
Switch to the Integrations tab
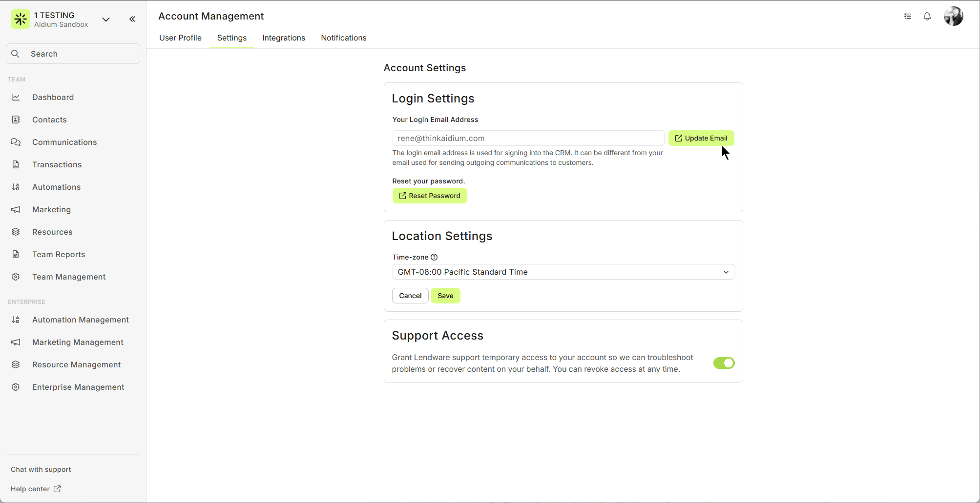click(283, 38)
